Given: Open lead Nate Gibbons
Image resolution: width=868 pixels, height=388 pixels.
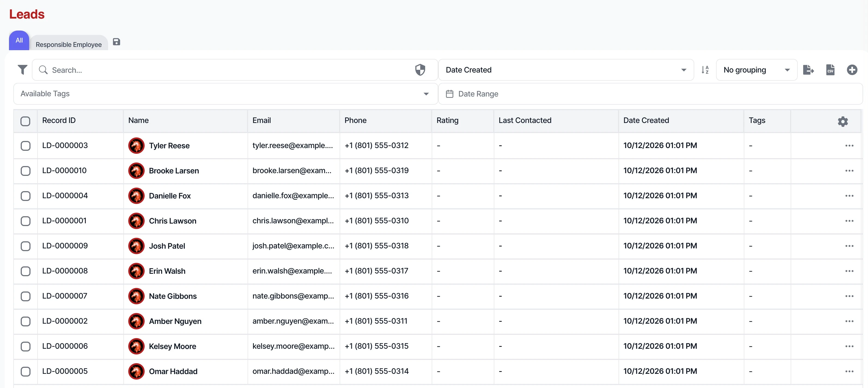Looking at the screenshot, I should [173, 296].
